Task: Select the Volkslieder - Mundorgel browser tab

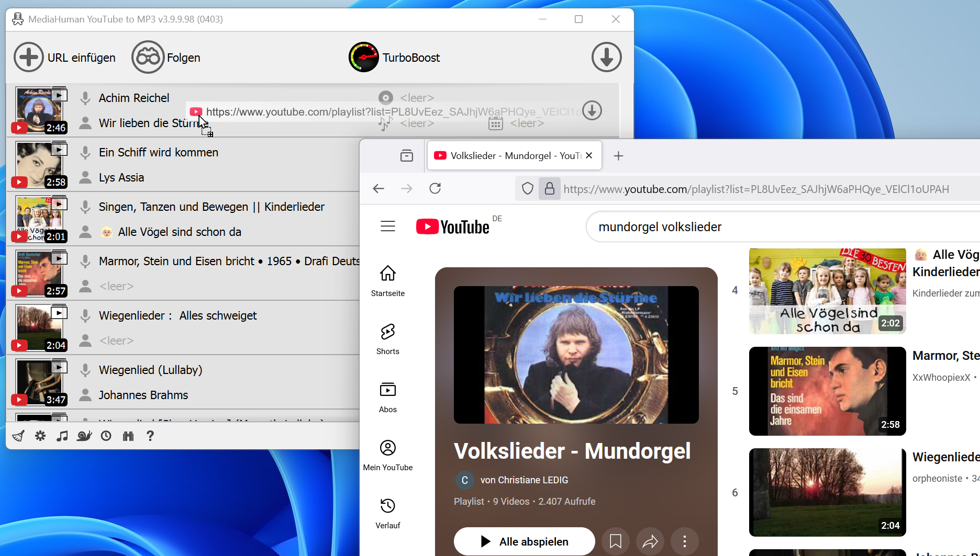Action: (515, 156)
